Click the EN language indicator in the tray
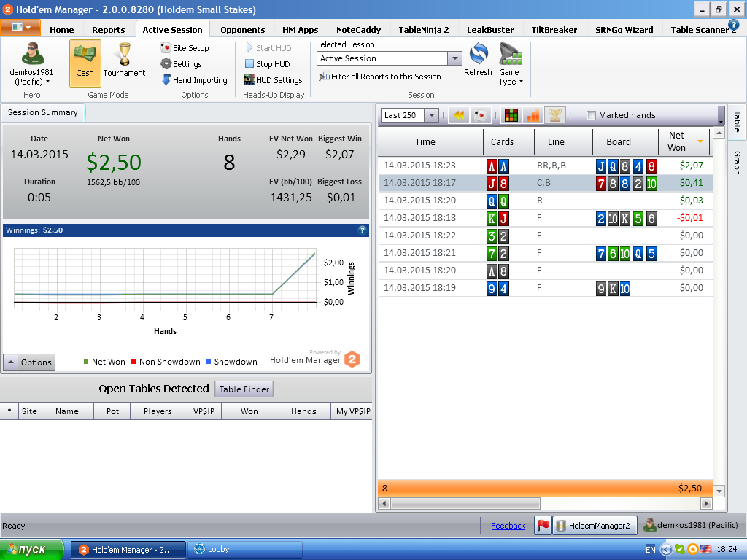747x560 pixels. pyautogui.click(x=650, y=550)
